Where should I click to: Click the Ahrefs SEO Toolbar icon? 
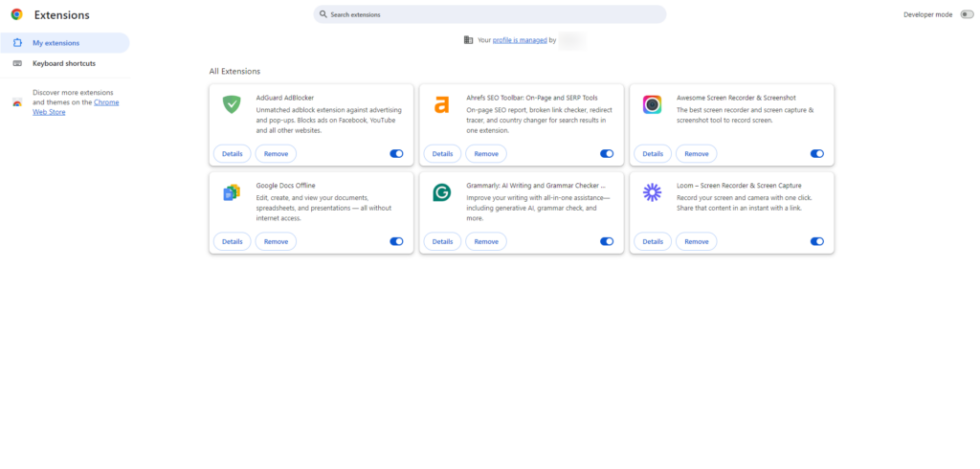[x=441, y=104]
